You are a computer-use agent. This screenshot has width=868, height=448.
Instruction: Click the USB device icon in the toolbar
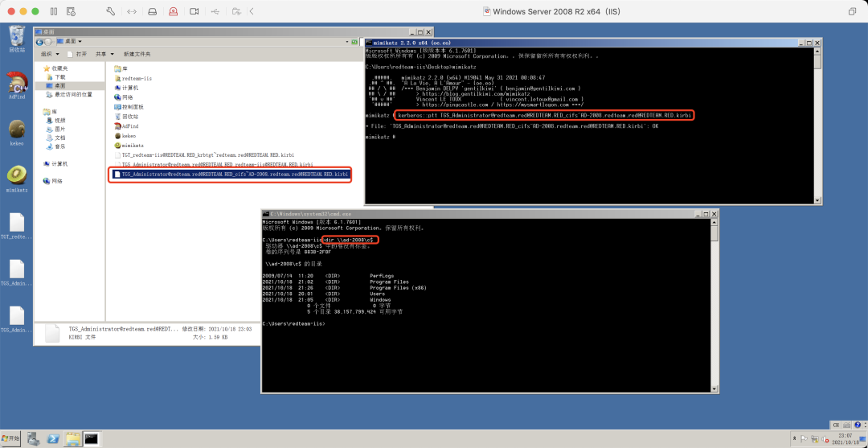[215, 11]
